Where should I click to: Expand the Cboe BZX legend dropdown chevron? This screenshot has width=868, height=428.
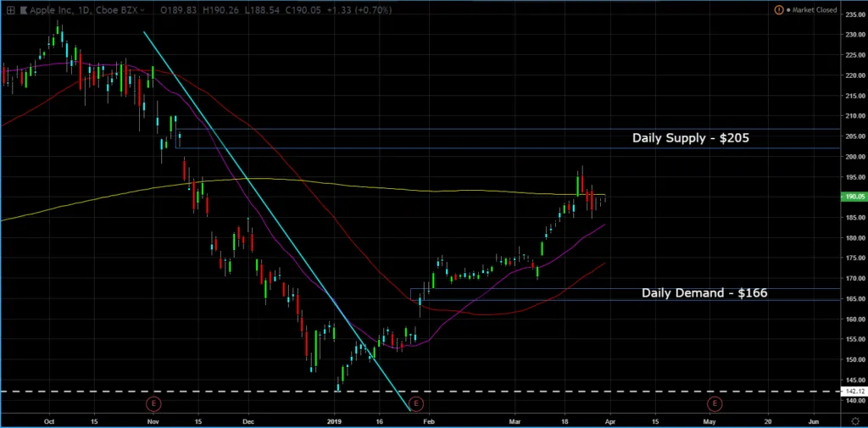coord(142,10)
